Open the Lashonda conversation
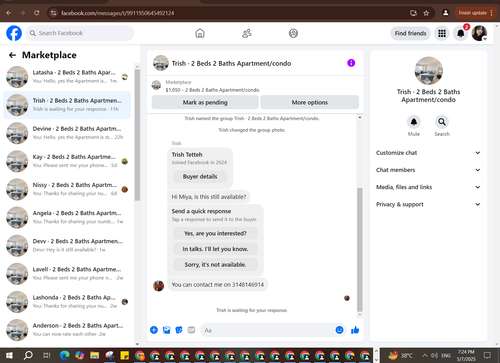This screenshot has width=500, height=363. coord(67,302)
